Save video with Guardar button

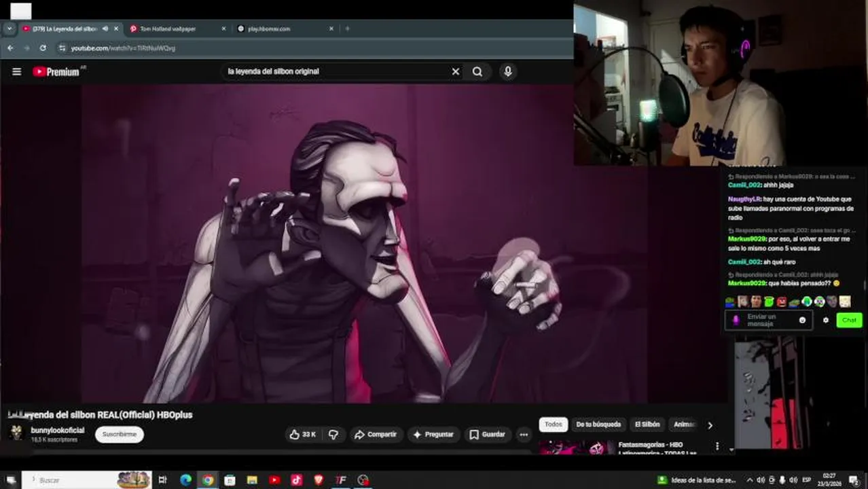488,434
